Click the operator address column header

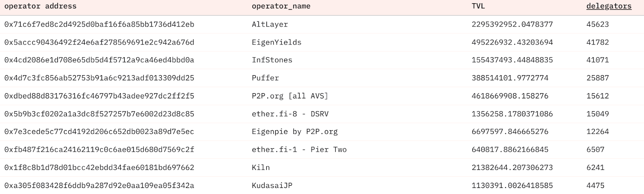40,6
